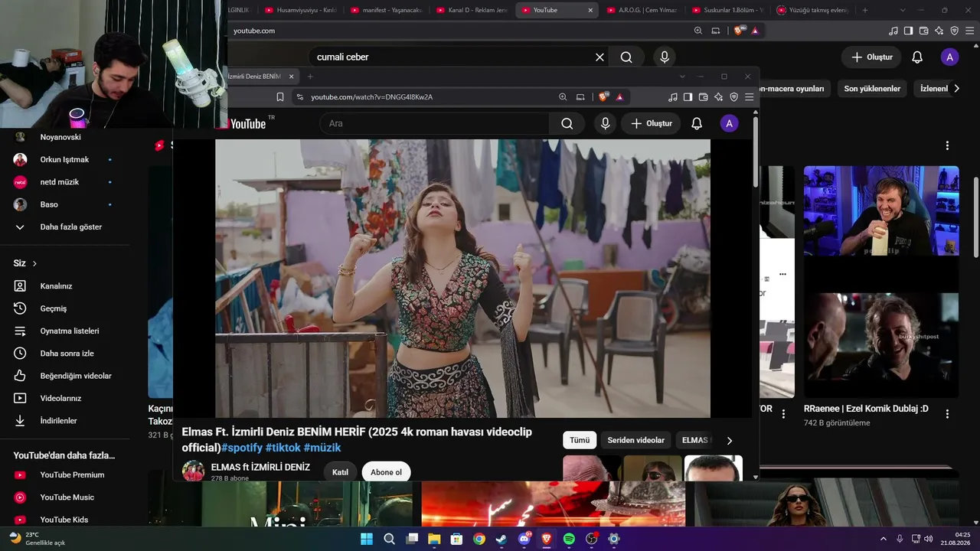Screen dimensions: 980x551
Task: Switch to the 'Husamviyuviyu' tab
Action: tap(300, 10)
